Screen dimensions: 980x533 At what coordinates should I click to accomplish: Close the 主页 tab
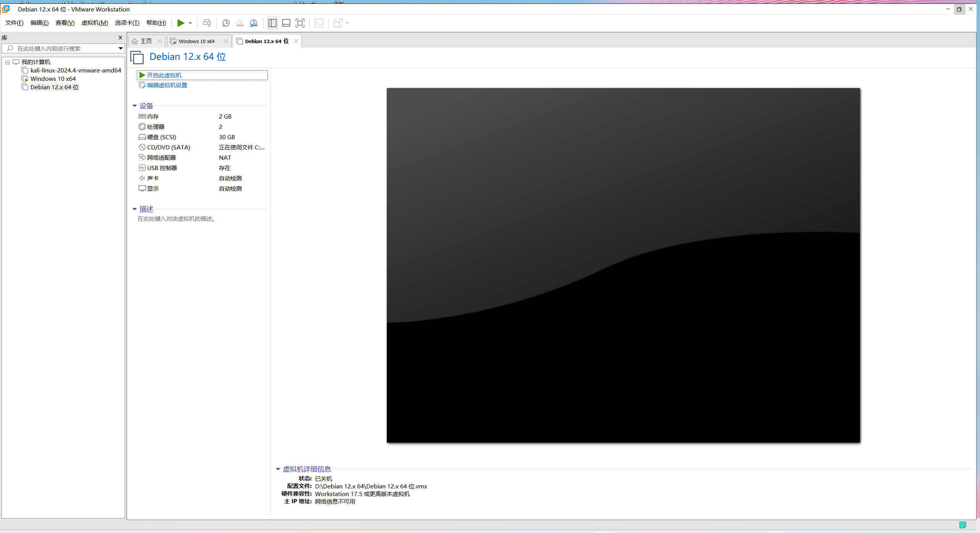point(159,41)
